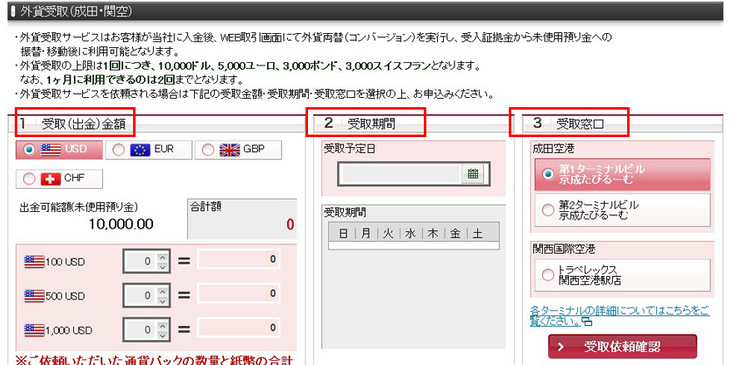This screenshot has width=732, height=365.
Task: Choose the GBP currency radio option
Action: tap(208, 149)
